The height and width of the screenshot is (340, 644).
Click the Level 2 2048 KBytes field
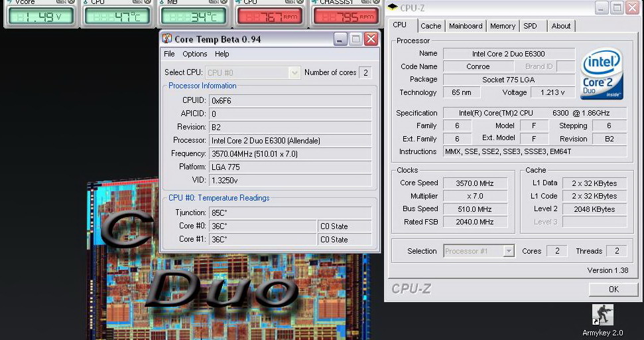click(594, 209)
